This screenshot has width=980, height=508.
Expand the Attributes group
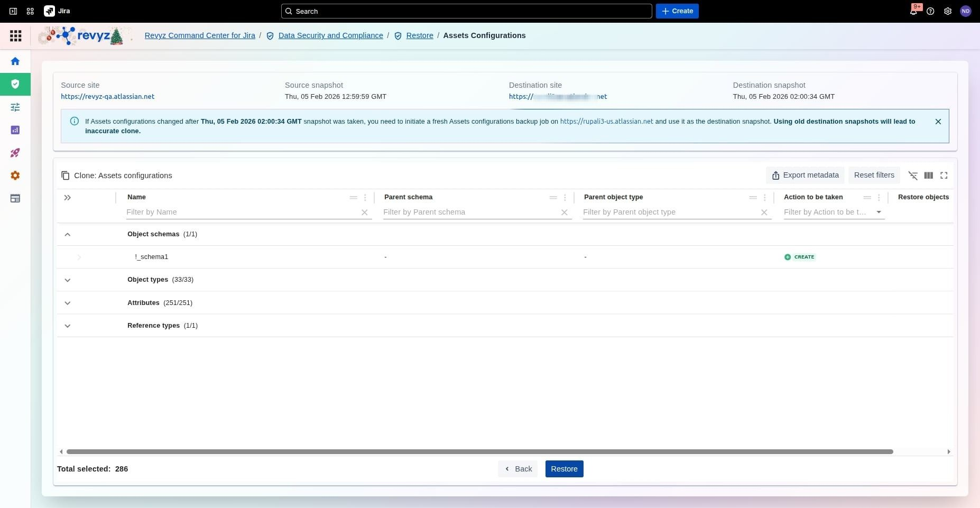click(x=68, y=303)
